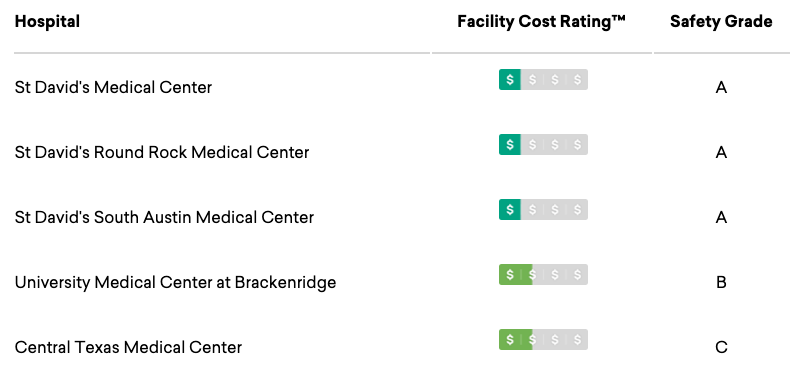803x378 pixels.
Task: Click cost rating icon for St David's Medical Center
Action: [x=543, y=79]
